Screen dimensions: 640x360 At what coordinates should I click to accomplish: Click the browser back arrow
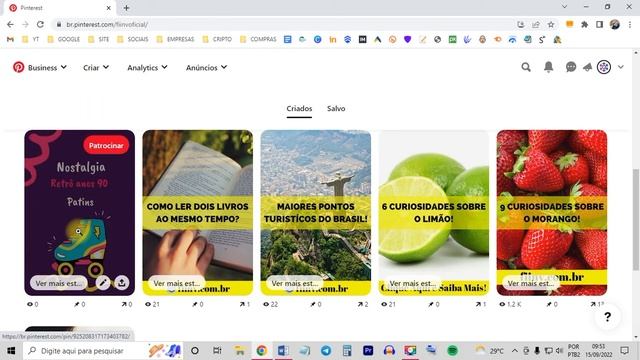click(10, 24)
